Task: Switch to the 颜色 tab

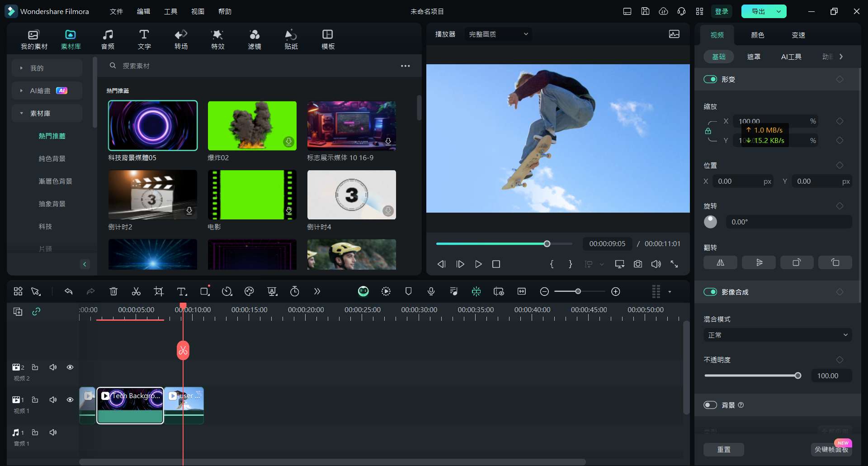Action: [758, 35]
